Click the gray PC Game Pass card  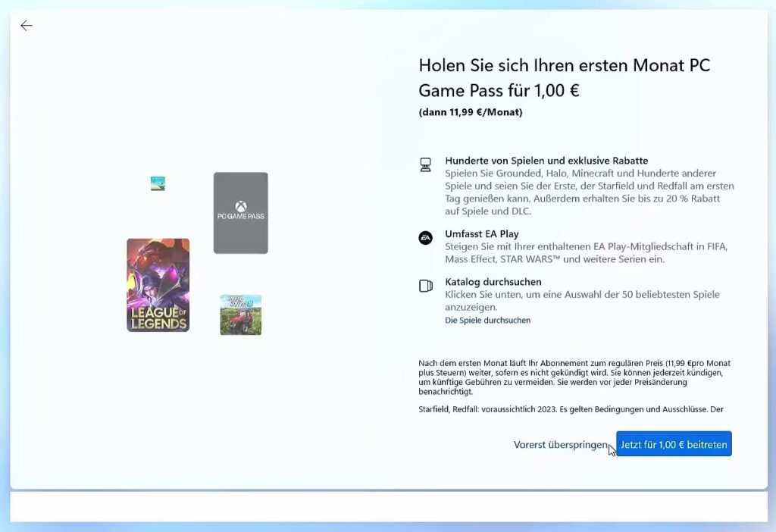click(x=240, y=231)
